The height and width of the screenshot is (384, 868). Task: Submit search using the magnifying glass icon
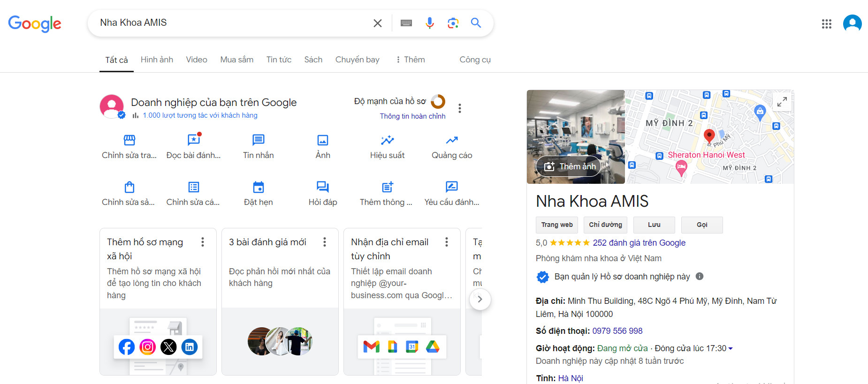(x=476, y=23)
